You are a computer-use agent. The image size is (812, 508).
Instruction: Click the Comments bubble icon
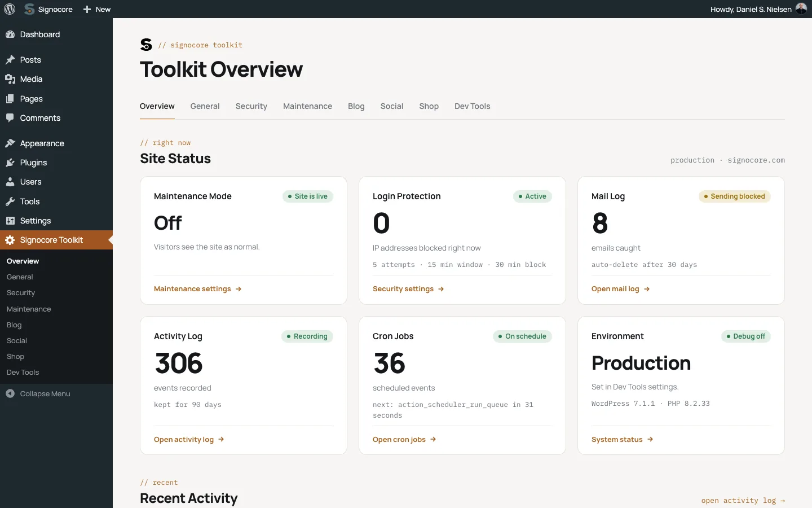(x=10, y=118)
